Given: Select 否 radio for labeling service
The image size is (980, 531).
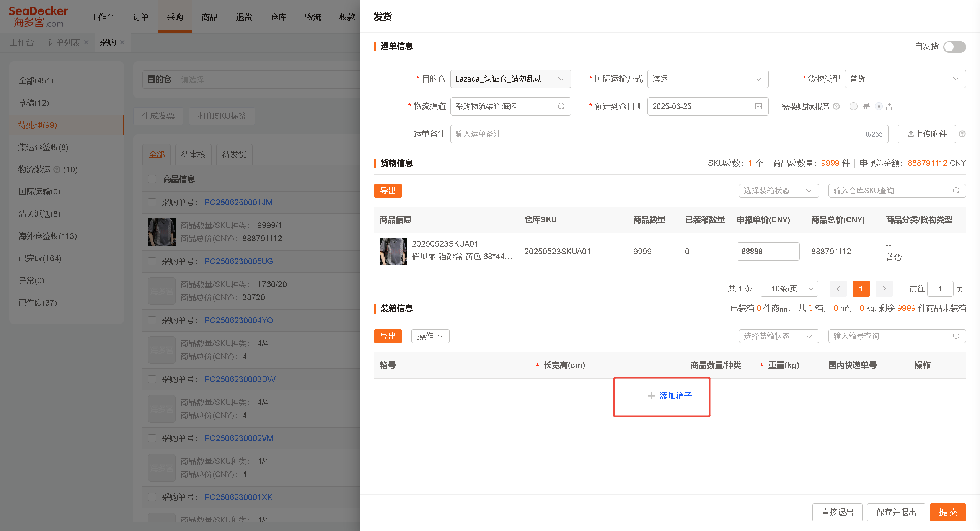Looking at the screenshot, I should 879,106.
